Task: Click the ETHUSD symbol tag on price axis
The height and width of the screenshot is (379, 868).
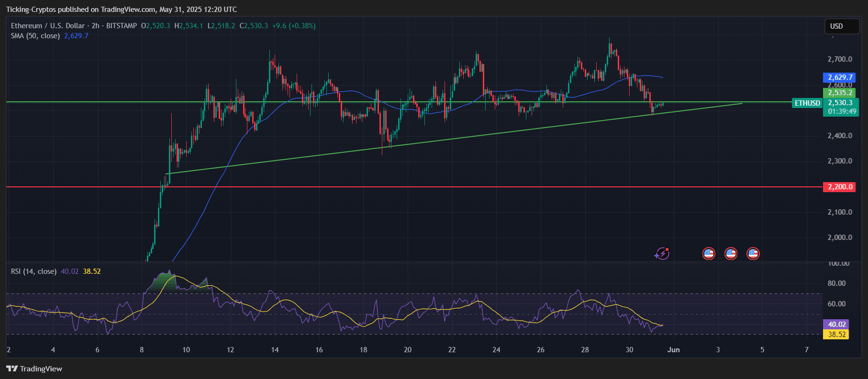Action: (807, 103)
